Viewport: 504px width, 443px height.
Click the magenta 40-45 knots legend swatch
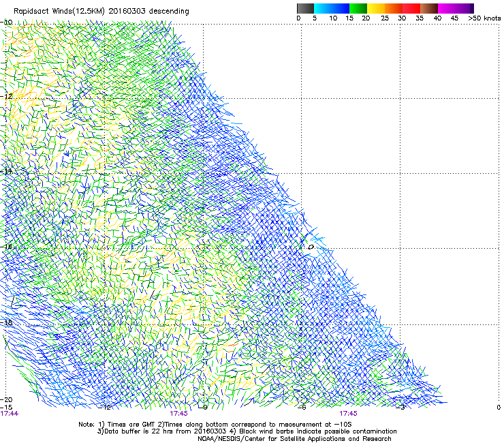[x=447, y=8]
